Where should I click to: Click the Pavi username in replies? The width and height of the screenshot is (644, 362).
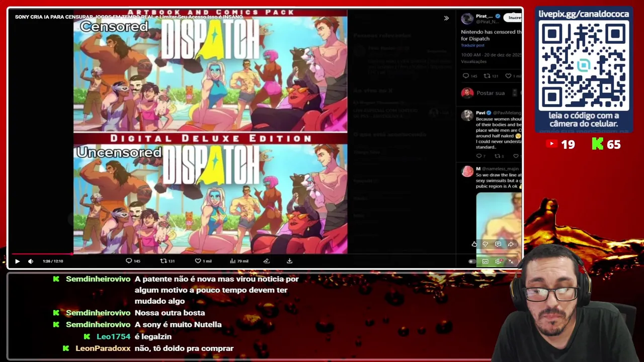pos(480,113)
